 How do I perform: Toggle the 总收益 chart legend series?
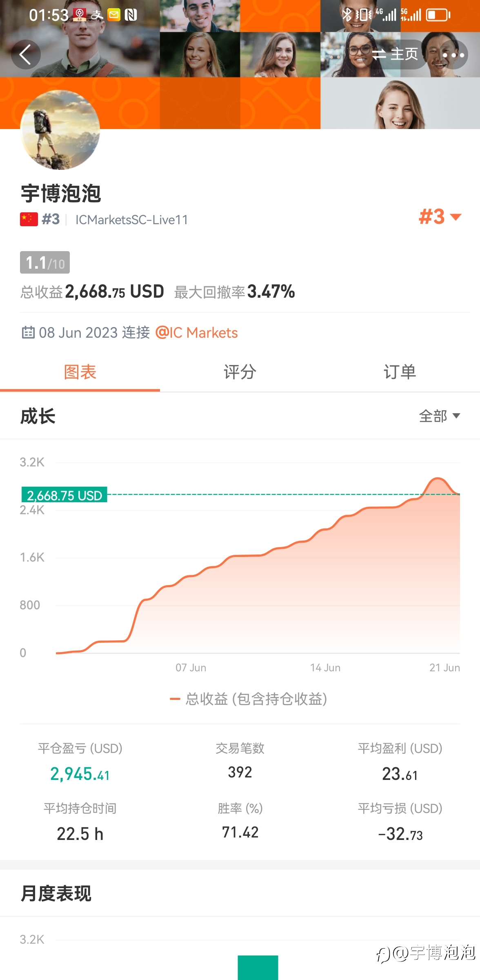(248, 699)
